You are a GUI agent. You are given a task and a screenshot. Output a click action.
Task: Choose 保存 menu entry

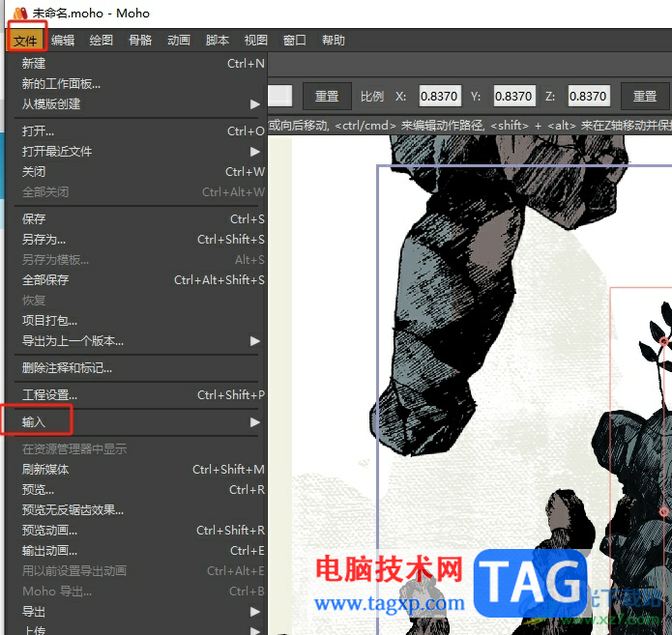click(137, 219)
